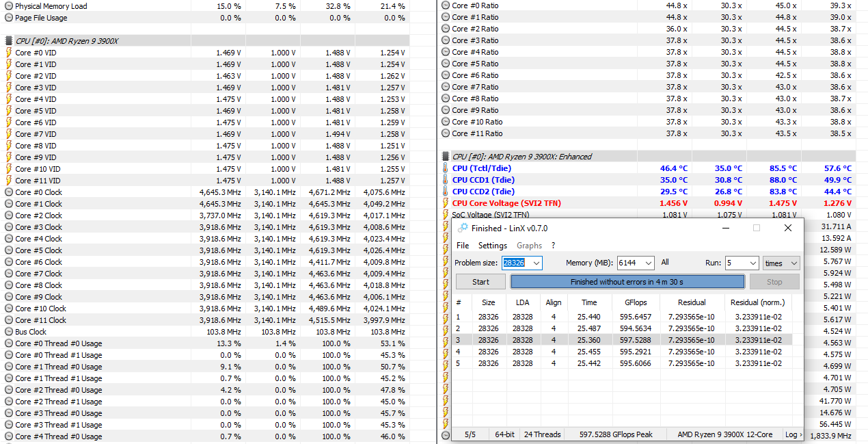Expand the Log panel in LinX status bar
The height and width of the screenshot is (444, 868).
click(793, 434)
